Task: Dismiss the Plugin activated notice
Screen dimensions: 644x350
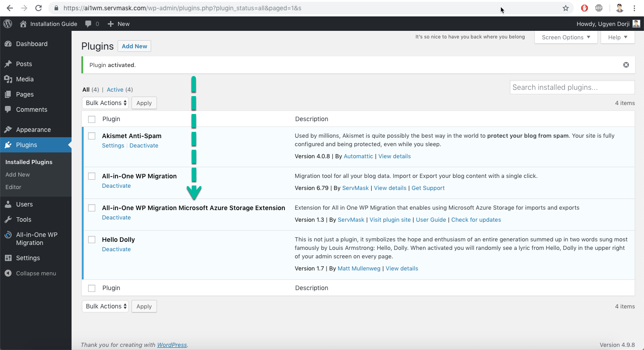Action: pyautogui.click(x=626, y=65)
